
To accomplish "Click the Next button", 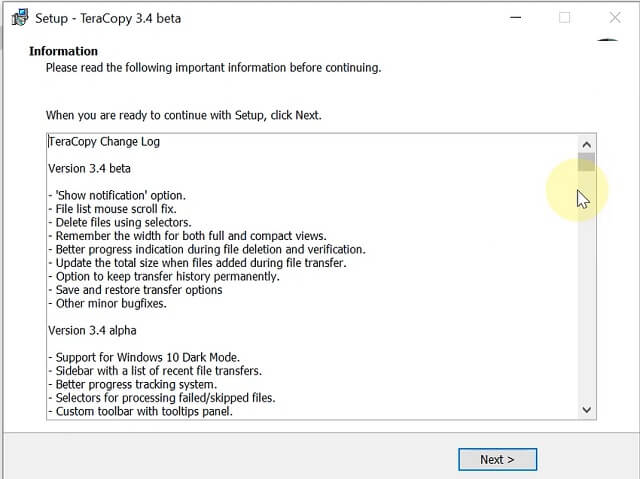I will [x=497, y=459].
